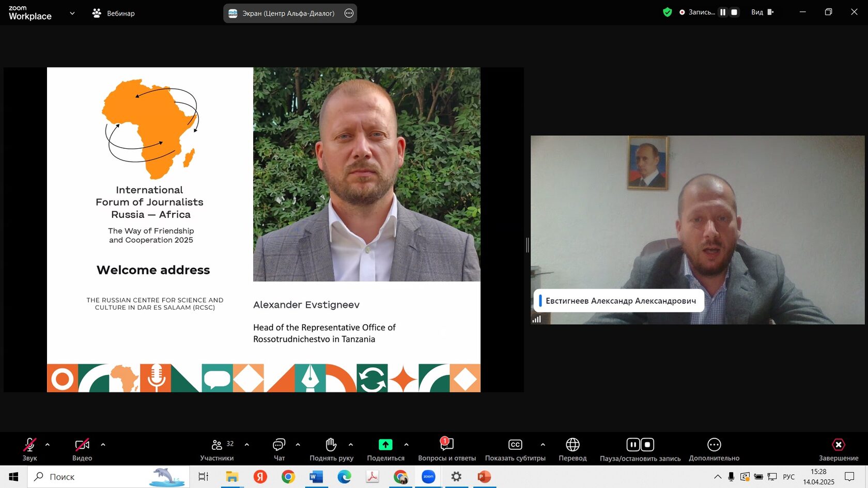Viewport: 868px width, 488px height.
Task: Open the Вид view layout menu
Action: tap(763, 12)
